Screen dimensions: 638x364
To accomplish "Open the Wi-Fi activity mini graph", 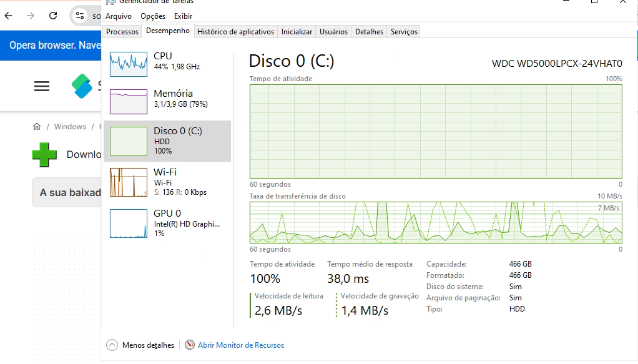I will pos(129,182).
